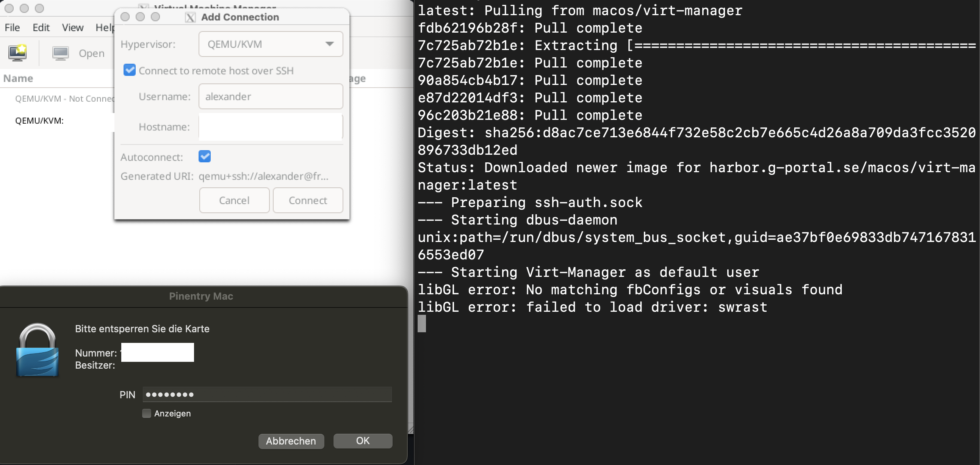Click the Connect button
The height and width of the screenshot is (465, 980).
pos(308,200)
